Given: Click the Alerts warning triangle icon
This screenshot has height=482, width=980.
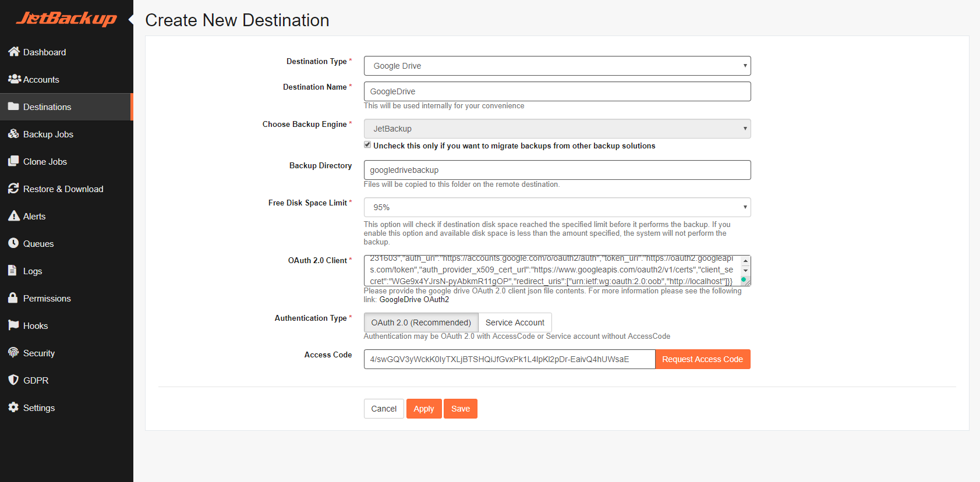Looking at the screenshot, I should pyautogui.click(x=14, y=216).
